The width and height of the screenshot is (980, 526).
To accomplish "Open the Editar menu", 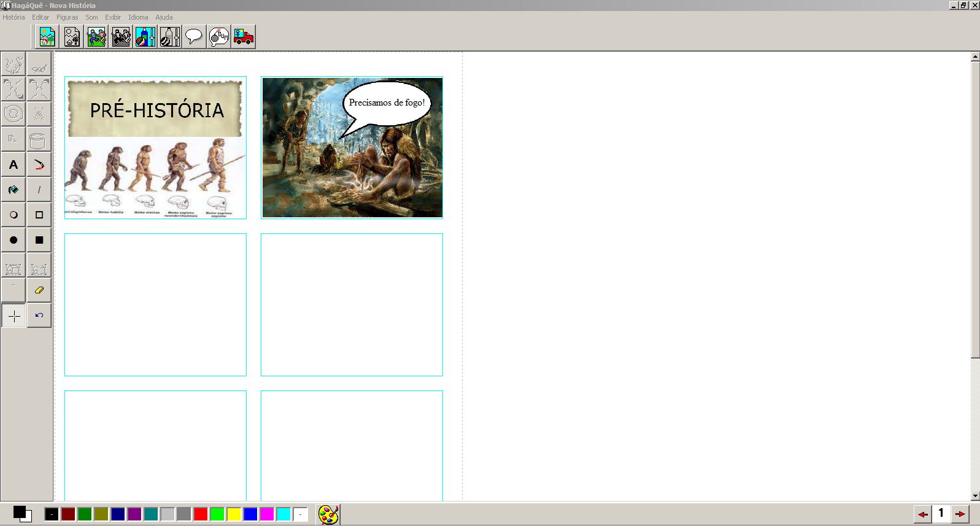I will (41, 17).
